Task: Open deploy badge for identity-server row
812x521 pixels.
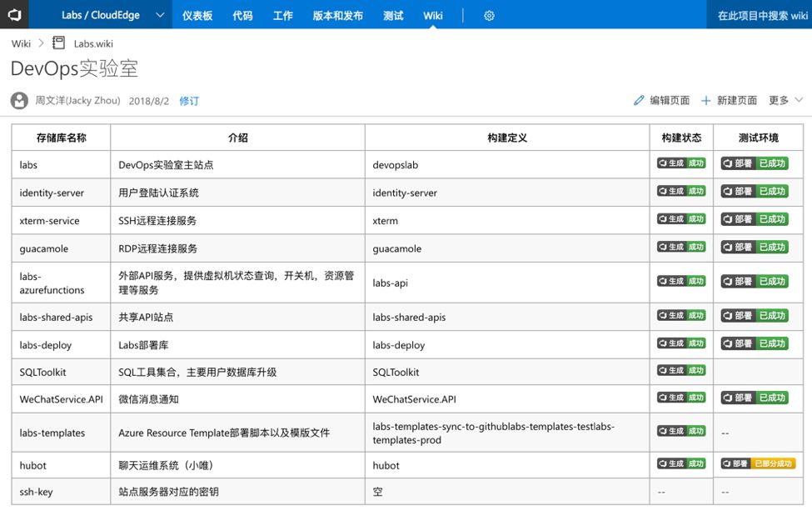Action: click(x=755, y=191)
